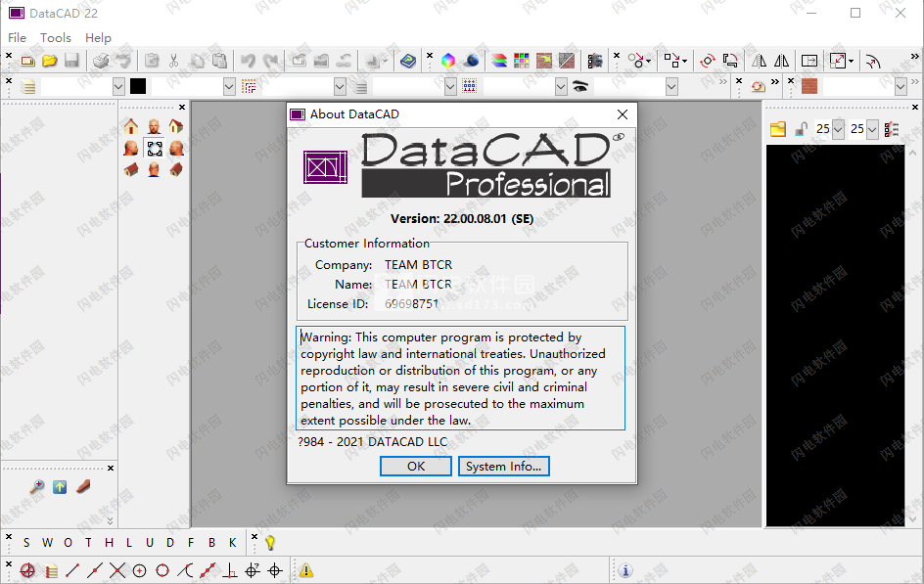Click the red crosshair snap settings icon

click(27, 570)
